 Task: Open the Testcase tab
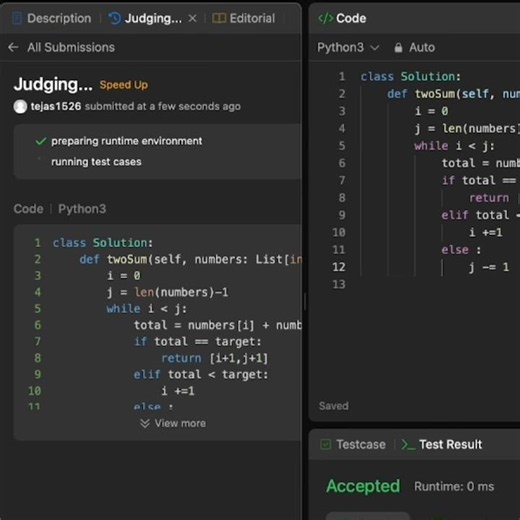[x=353, y=444]
